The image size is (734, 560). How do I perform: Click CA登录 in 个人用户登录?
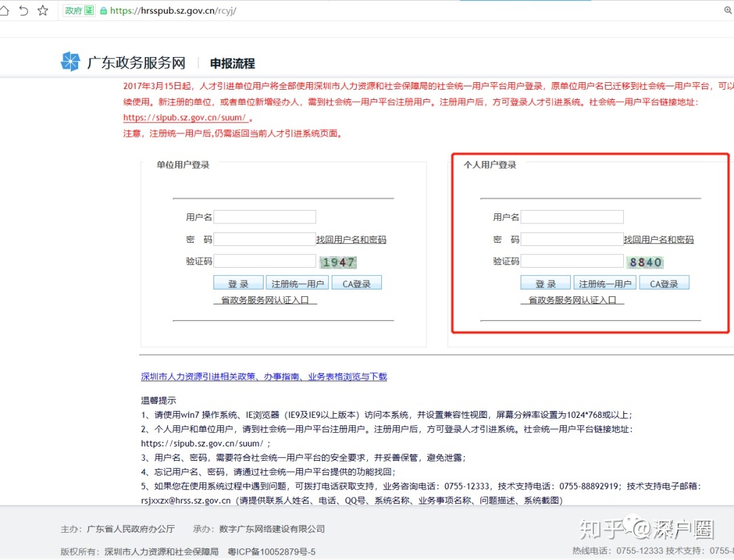(x=664, y=283)
